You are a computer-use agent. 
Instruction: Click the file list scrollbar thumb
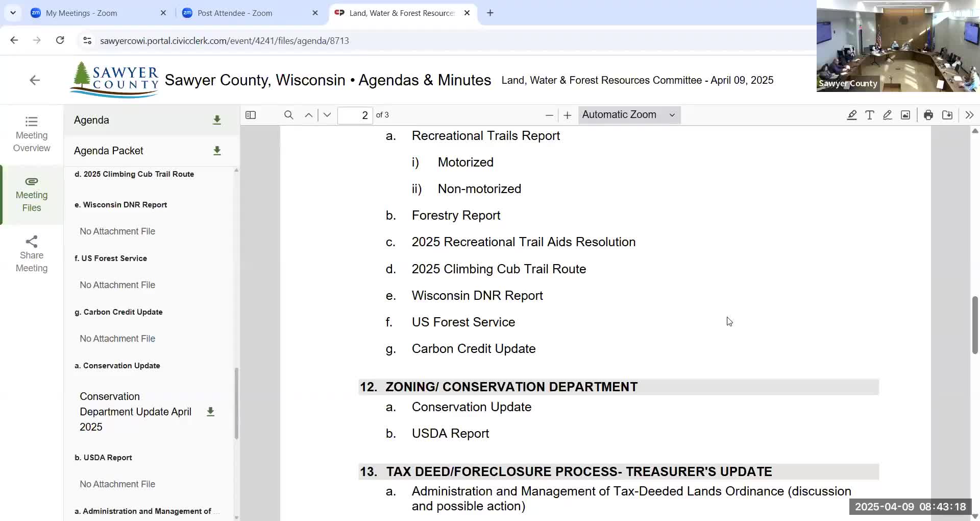pos(236,404)
